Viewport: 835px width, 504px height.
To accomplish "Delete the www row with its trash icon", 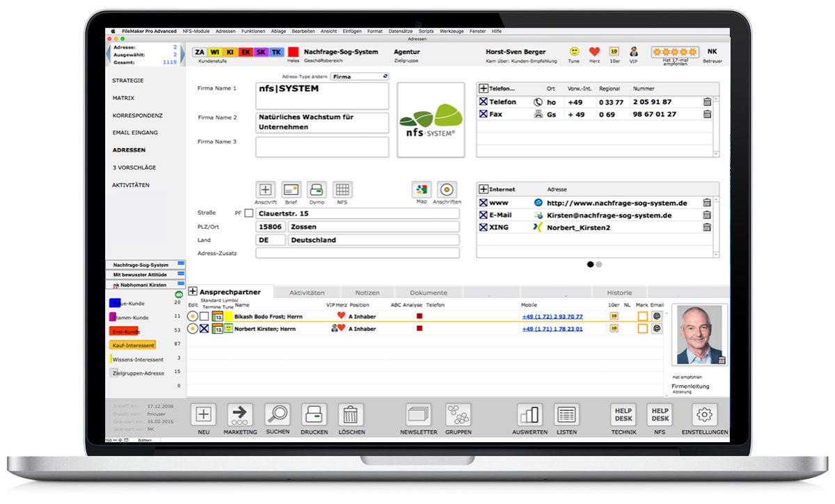I will pyautogui.click(x=707, y=203).
